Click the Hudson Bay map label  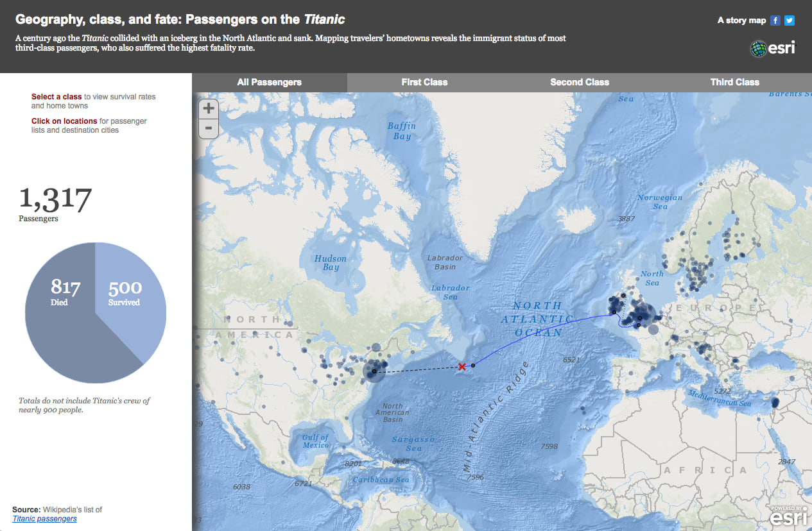tap(331, 263)
